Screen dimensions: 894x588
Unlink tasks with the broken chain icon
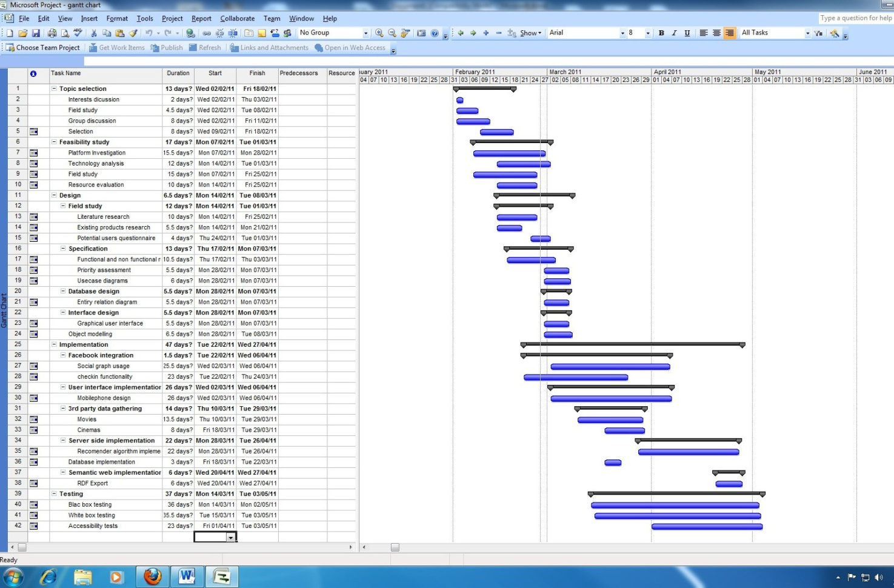[x=219, y=33]
